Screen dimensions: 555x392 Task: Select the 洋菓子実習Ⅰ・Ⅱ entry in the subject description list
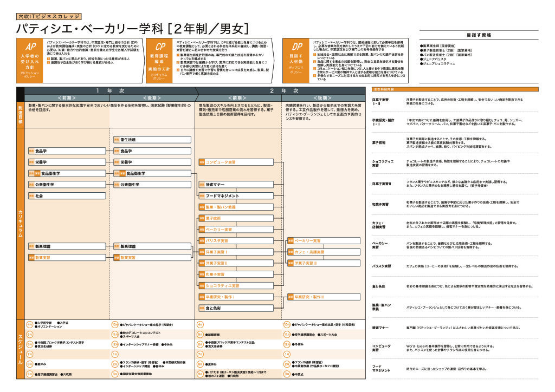[380, 102]
